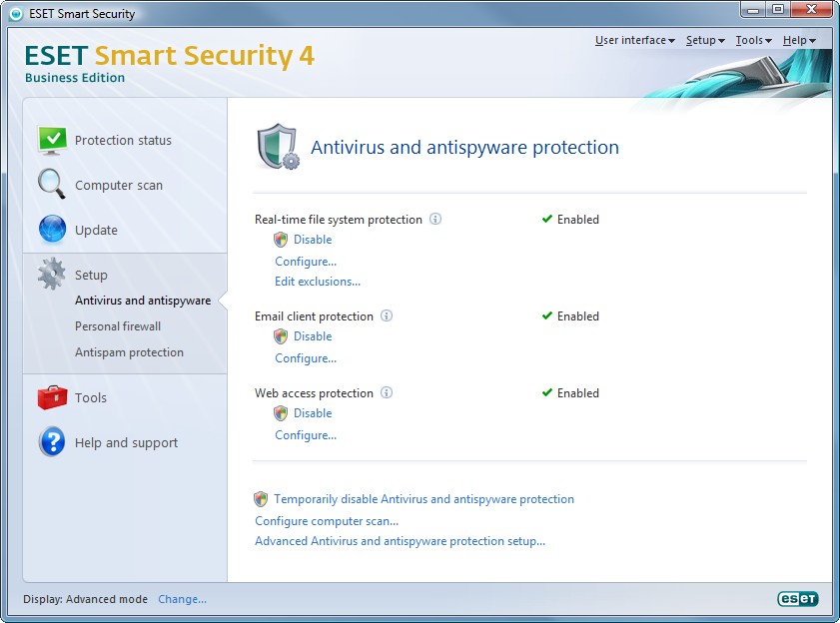Open Edit exclusions link

[318, 282]
